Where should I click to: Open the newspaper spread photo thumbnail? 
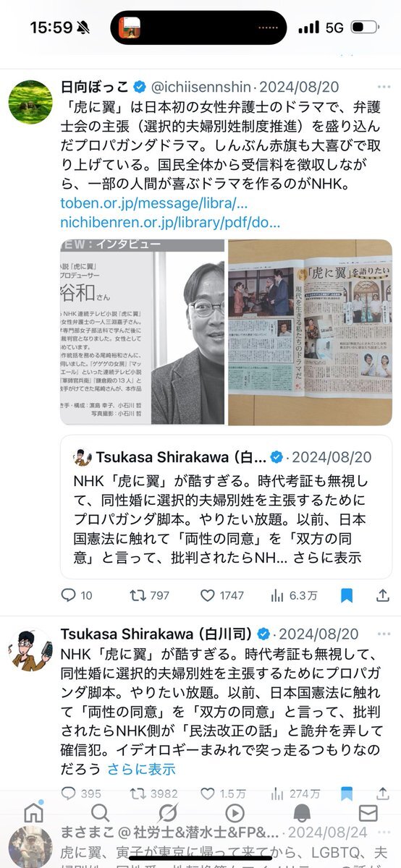[310, 332]
